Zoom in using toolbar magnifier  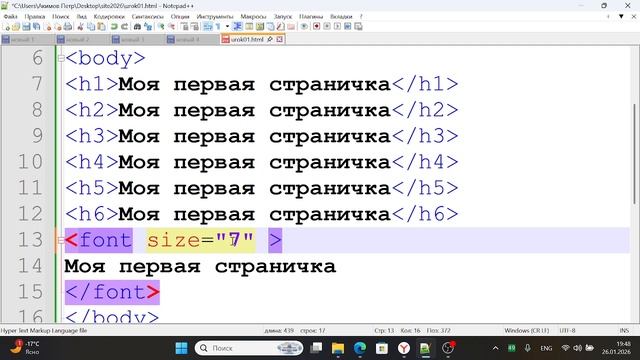point(160,27)
